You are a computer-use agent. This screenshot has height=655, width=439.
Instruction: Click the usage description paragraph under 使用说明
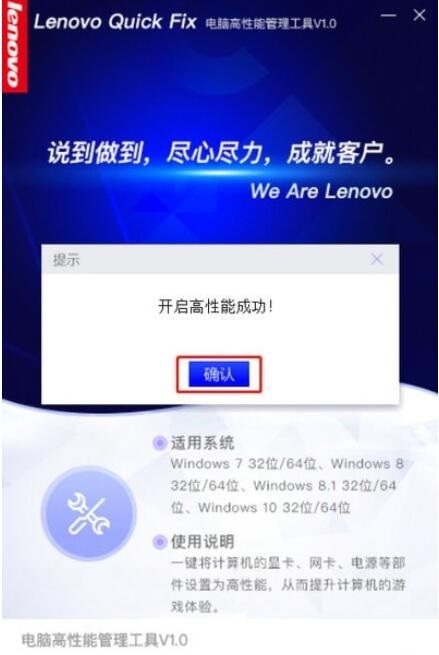(288, 585)
